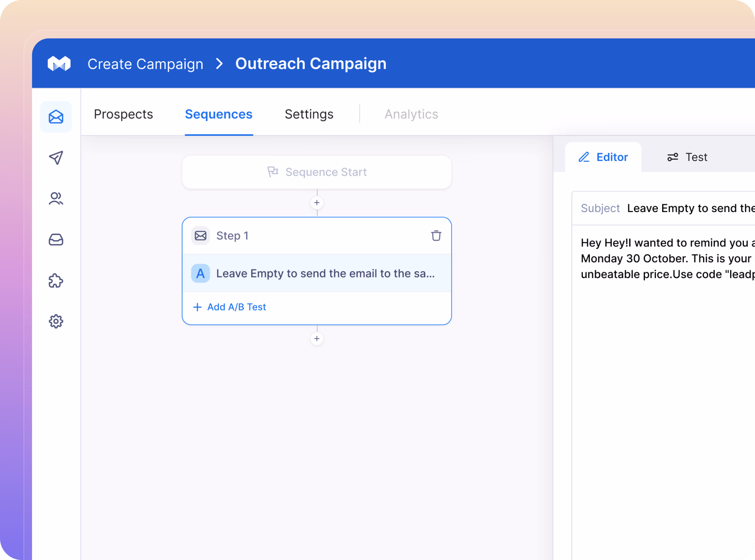
Task: Select the Editor tab
Action: (603, 157)
